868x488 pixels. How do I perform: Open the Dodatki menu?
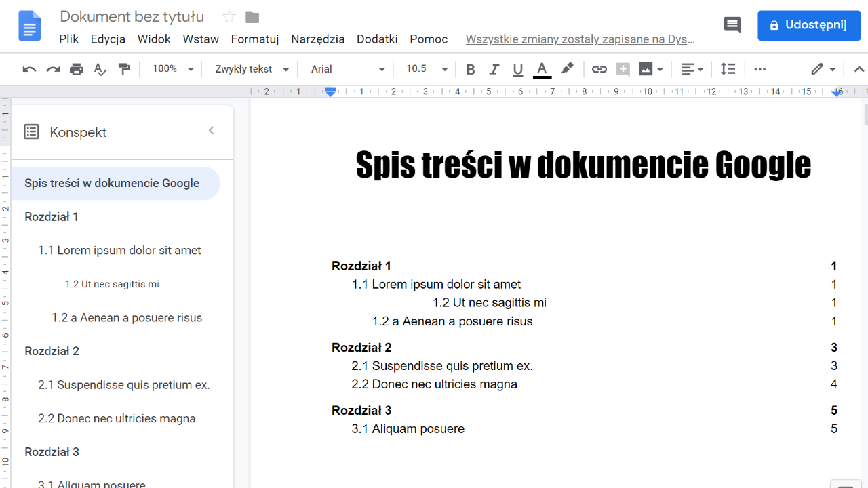377,39
